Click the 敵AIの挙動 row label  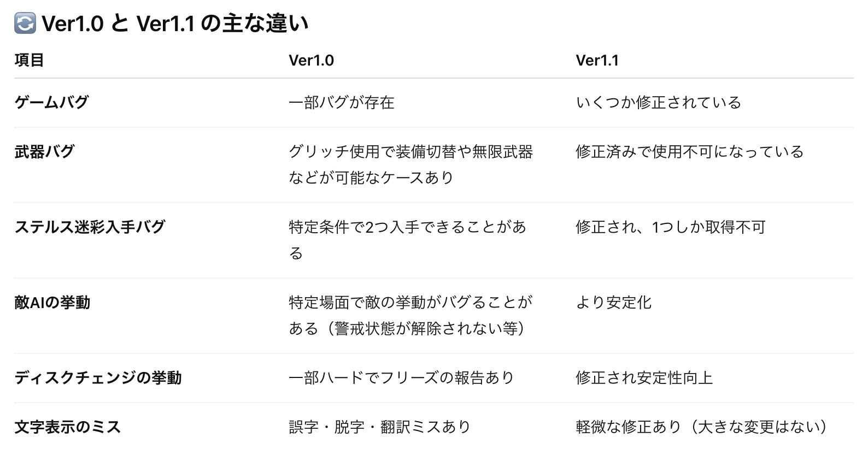point(52,302)
